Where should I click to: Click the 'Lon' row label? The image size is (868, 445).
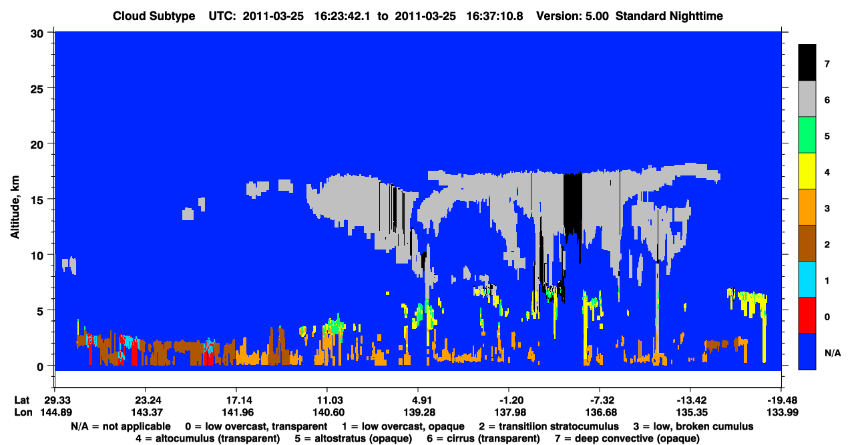pos(23,412)
